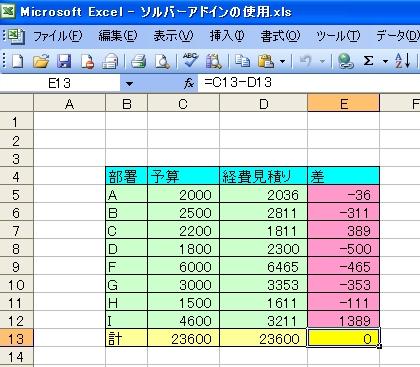420x367 pixels.
Task: Select column B header
Action: coord(127,104)
